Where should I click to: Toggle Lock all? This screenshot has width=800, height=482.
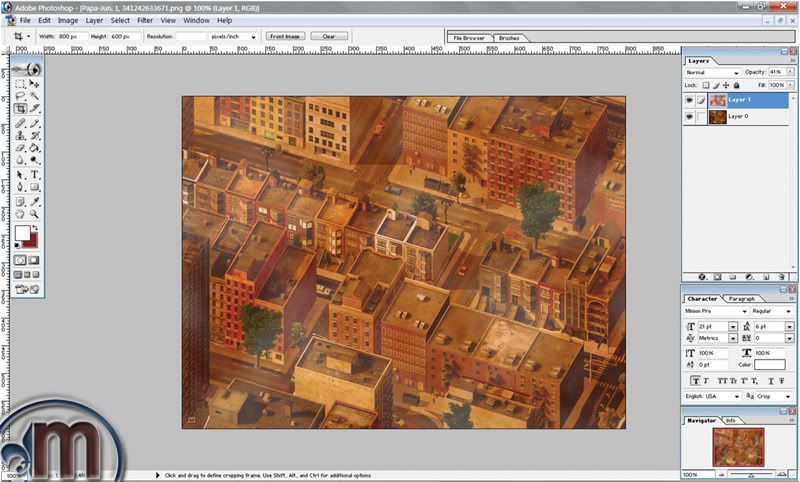click(736, 86)
